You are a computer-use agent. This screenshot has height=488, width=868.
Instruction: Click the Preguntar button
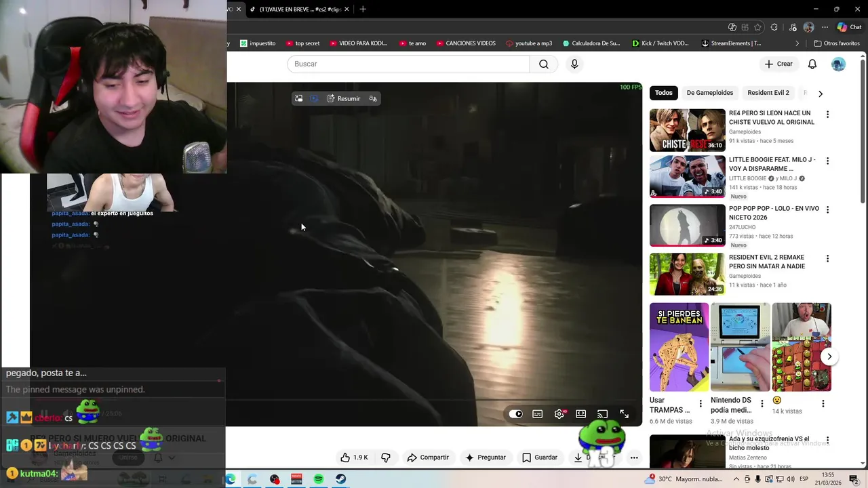[486, 457]
